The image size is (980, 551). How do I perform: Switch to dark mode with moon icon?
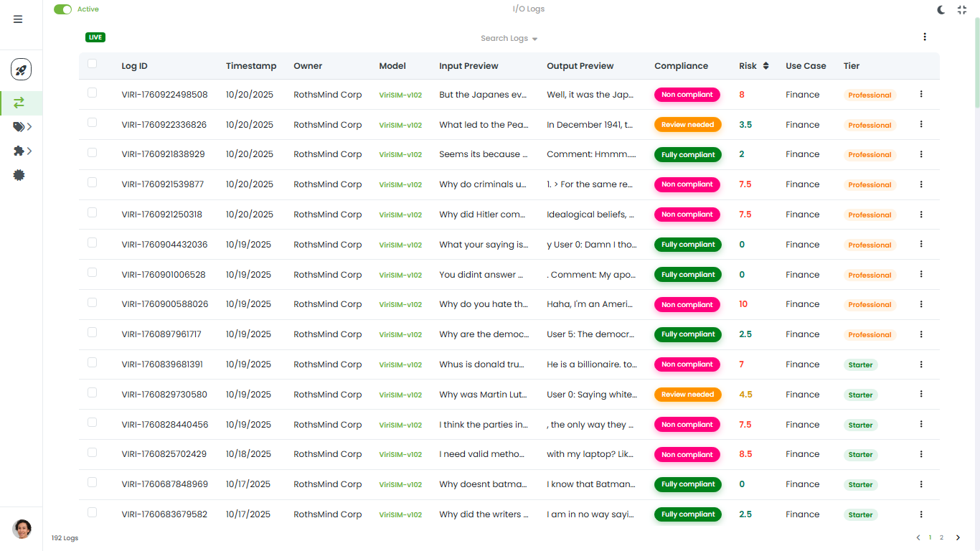click(941, 10)
